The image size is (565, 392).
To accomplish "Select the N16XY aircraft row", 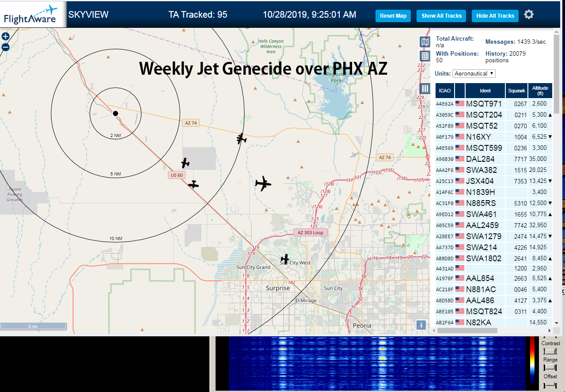I will [494, 137].
